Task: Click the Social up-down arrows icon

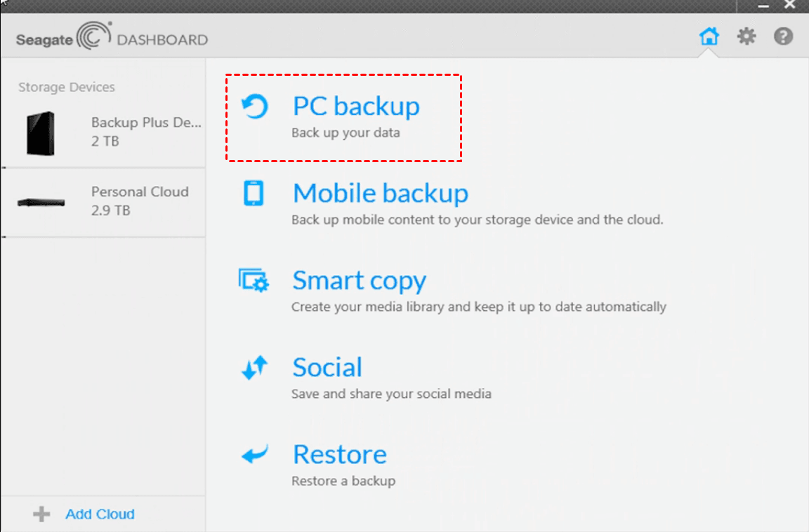Action: [254, 367]
